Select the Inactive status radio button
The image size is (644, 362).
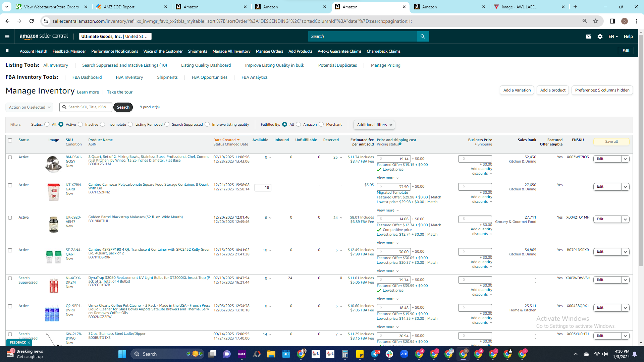coord(80,124)
